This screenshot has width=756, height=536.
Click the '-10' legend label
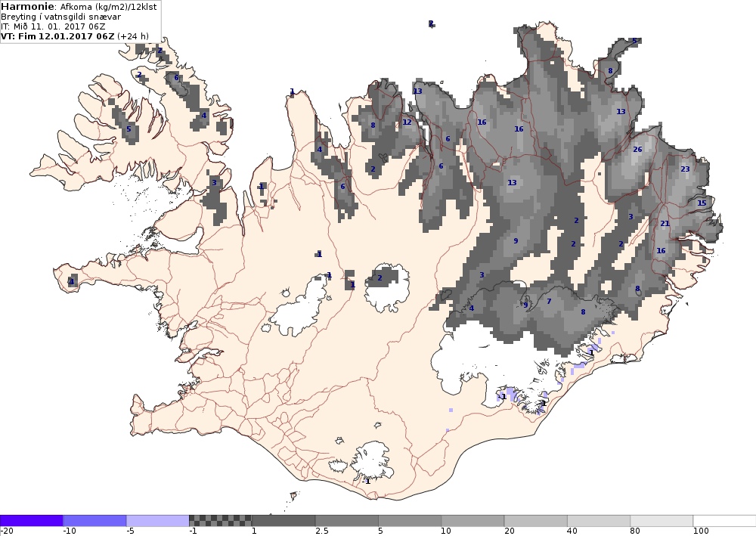pos(70,531)
